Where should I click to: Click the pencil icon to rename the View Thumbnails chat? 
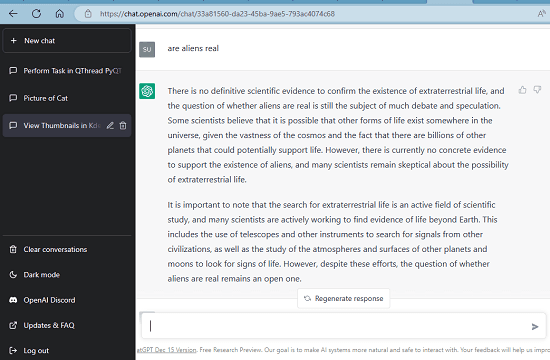(x=110, y=126)
